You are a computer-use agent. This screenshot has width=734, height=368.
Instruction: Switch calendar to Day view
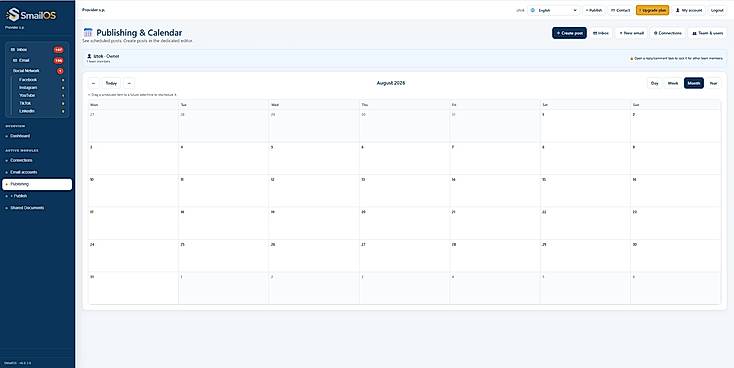pyautogui.click(x=654, y=83)
